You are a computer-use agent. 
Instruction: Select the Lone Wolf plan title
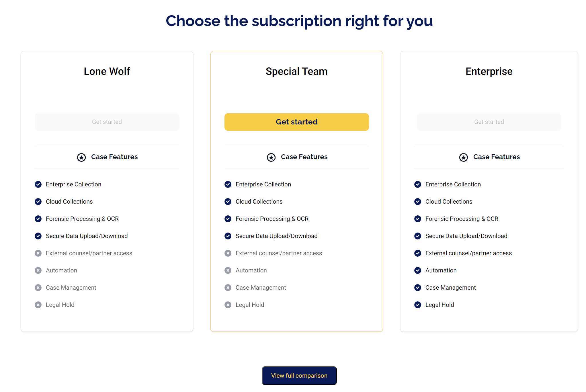[x=107, y=71]
